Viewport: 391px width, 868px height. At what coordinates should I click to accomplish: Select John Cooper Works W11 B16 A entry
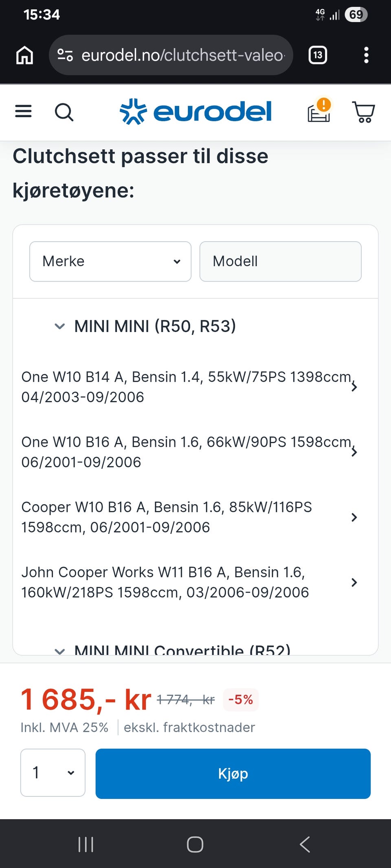[x=190, y=582]
